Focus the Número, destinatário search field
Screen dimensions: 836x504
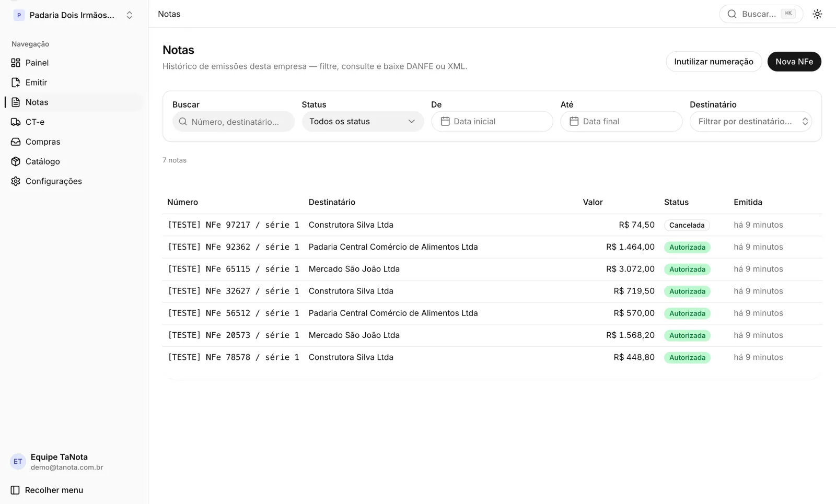coord(234,122)
